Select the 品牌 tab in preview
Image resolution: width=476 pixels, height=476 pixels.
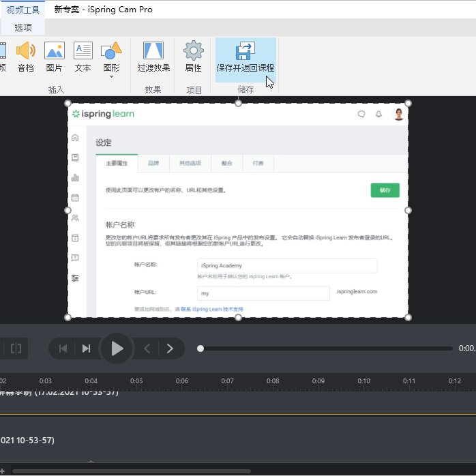pos(153,163)
